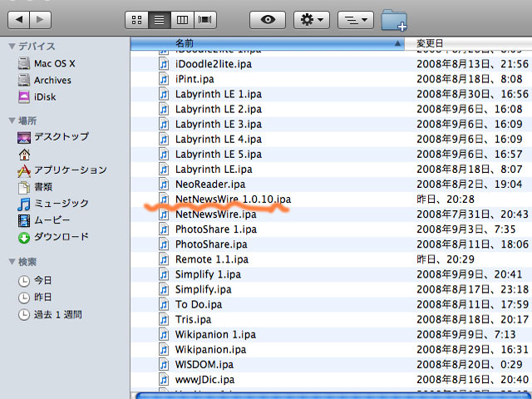Select the NeoReader.ipa file icon

[164, 185]
